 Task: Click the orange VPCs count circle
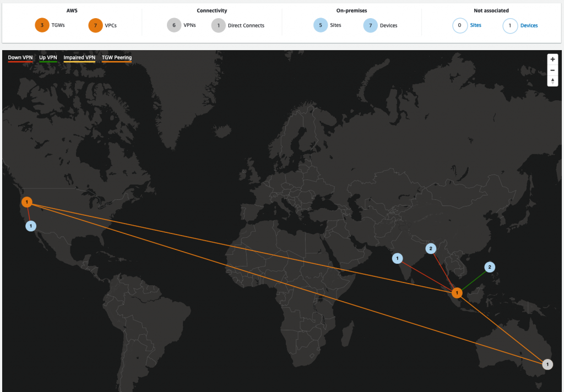point(95,25)
